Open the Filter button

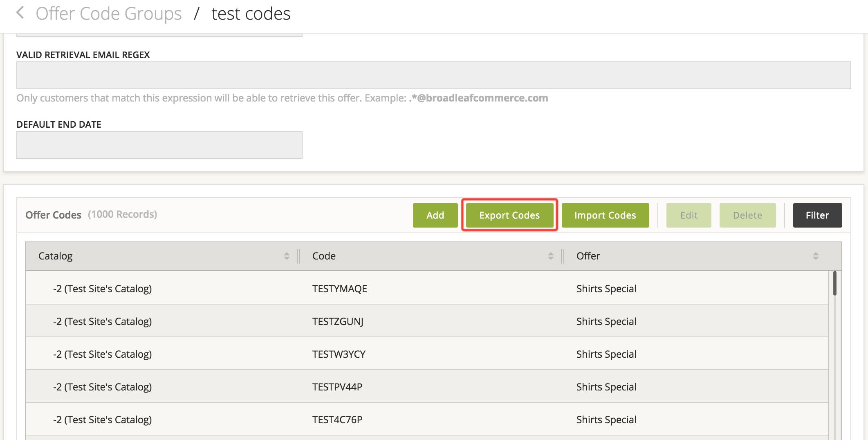point(817,215)
